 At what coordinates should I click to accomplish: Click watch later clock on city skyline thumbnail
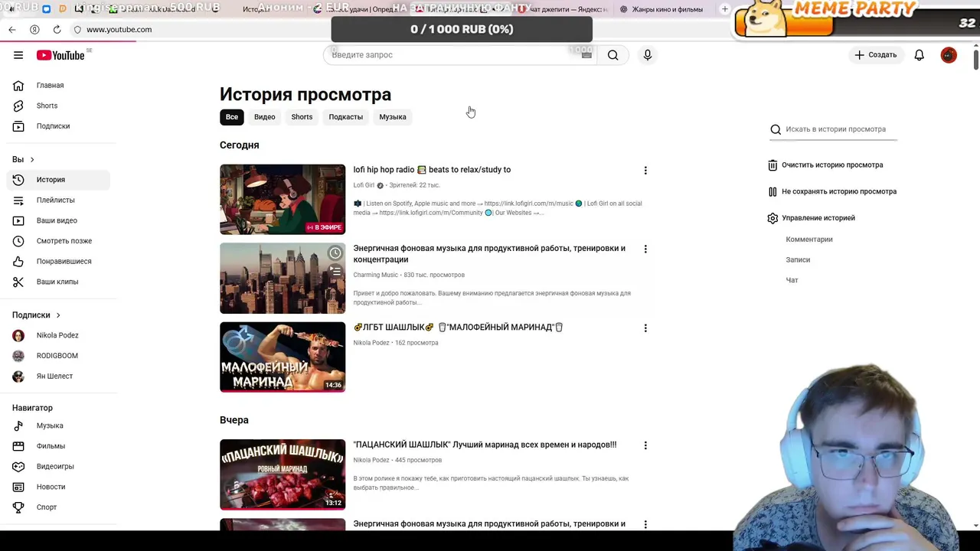point(335,253)
